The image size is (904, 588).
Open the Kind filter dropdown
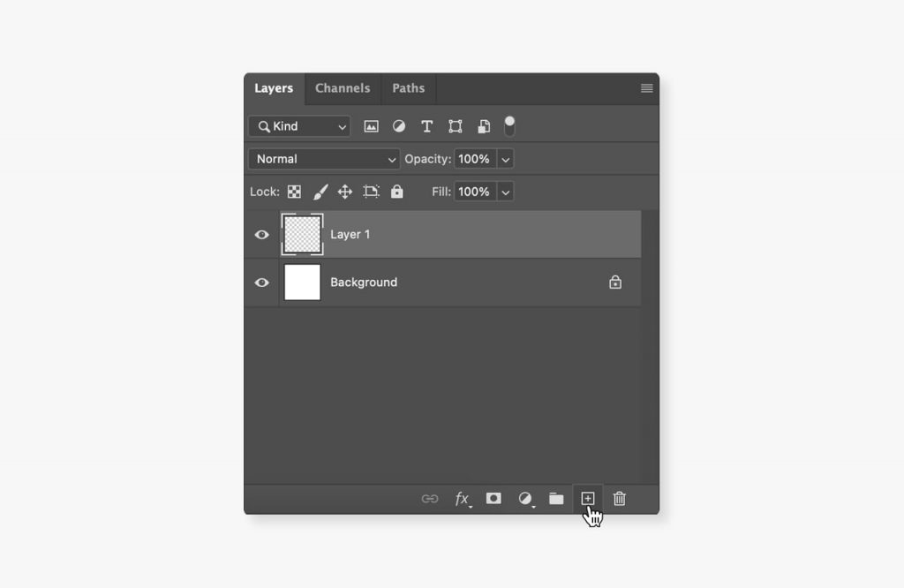[298, 126]
